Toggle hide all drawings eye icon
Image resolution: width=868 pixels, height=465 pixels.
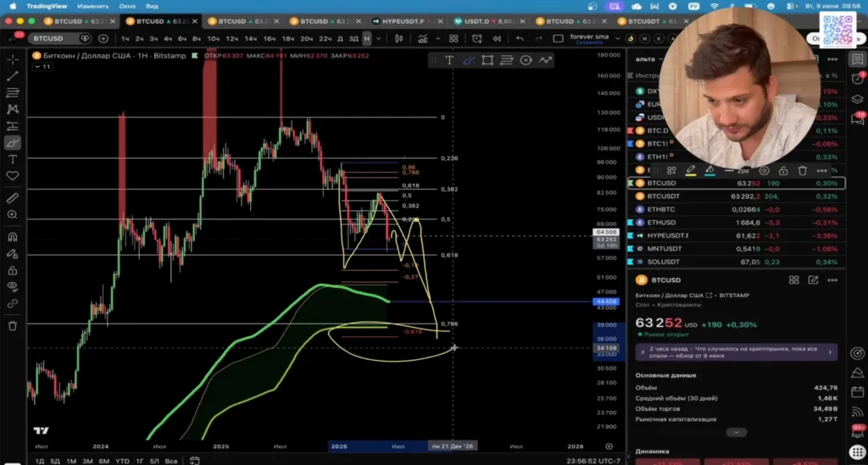tap(12, 287)
